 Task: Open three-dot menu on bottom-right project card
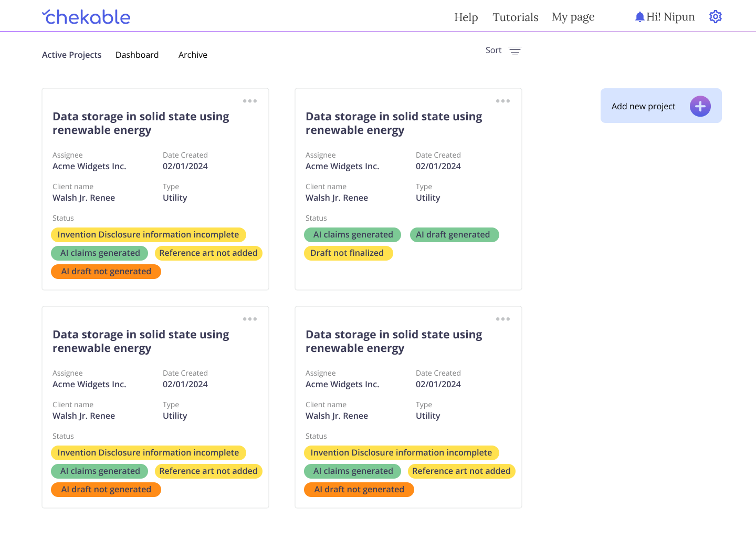pyautogui.click(x=503, y=319)
